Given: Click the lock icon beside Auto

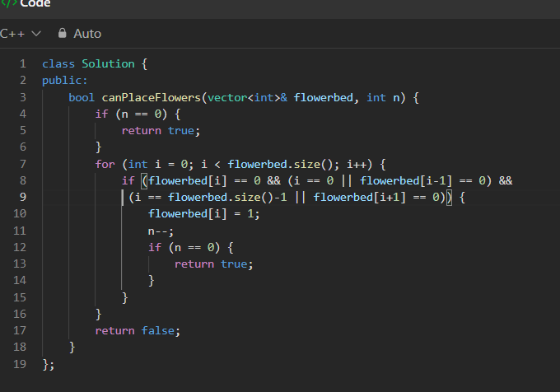Looking at the screenshot, I should (x=62, y=33).
